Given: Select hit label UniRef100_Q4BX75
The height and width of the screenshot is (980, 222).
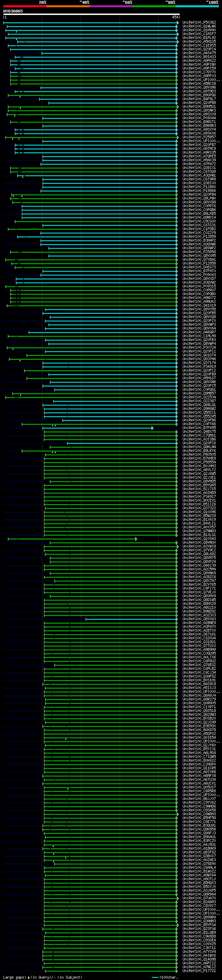Looking at the screenshot, I should [199, 432].
